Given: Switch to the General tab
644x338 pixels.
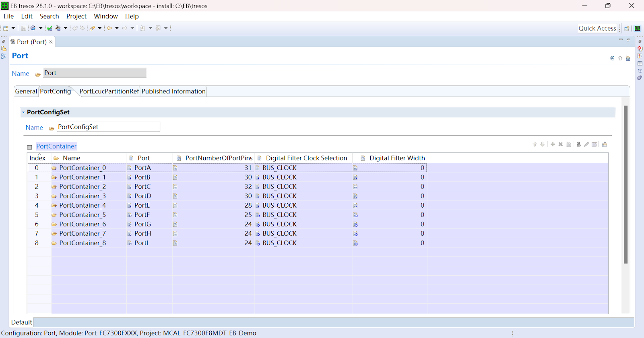Looking at the screenshot, I should (x=26, y=91).
